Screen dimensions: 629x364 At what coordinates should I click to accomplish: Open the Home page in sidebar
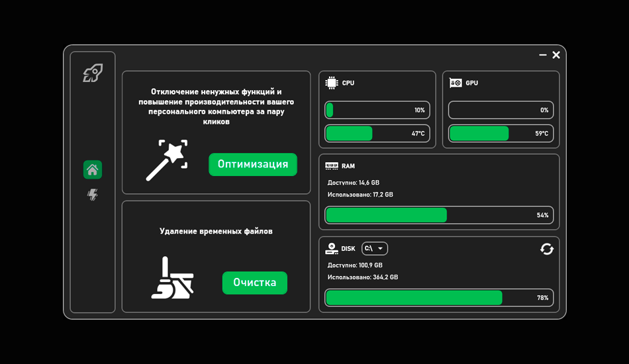click(x=93, y=170)
